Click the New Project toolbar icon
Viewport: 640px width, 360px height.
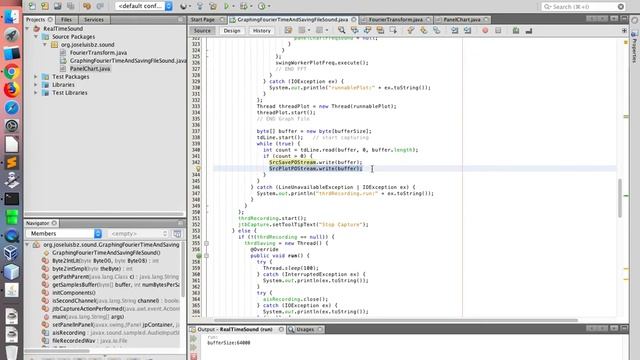[44, 6]
